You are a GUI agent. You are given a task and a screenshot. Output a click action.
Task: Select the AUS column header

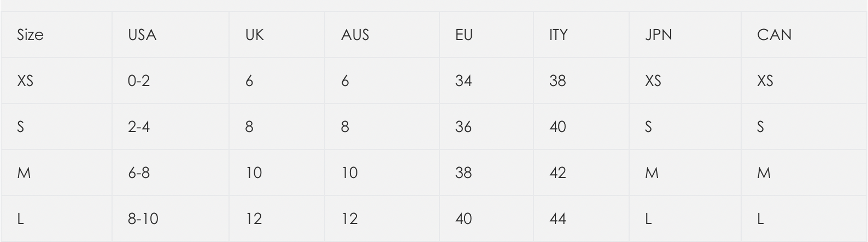tap(355, 35)
